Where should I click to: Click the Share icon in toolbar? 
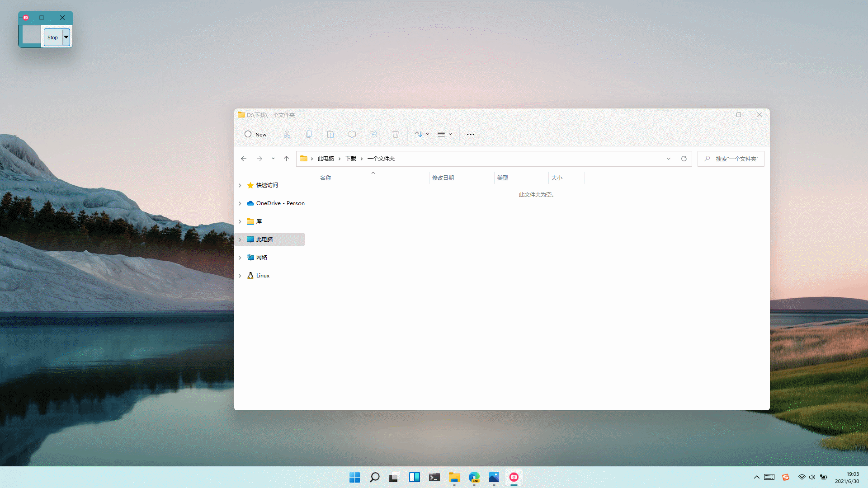coord(374,134)
